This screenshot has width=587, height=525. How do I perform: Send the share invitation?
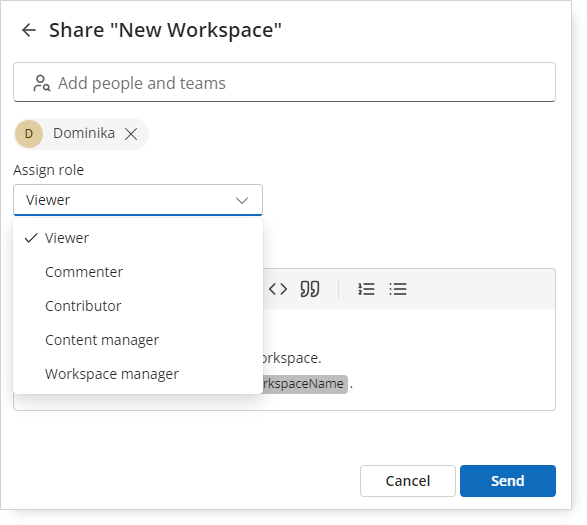click(508, 481)
